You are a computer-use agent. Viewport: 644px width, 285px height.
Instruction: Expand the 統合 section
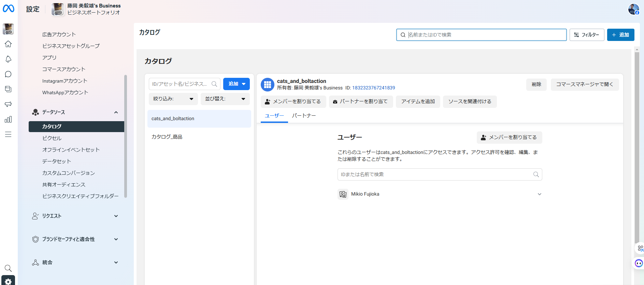116,262
